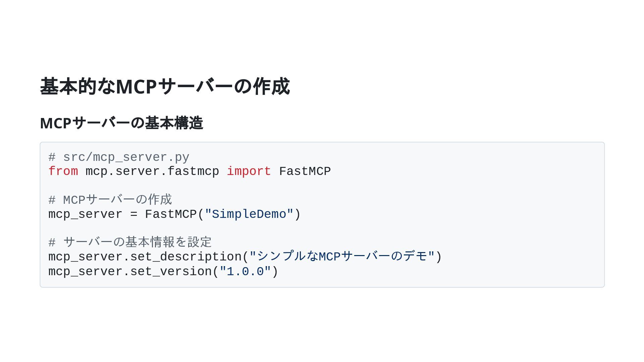Screen dimensions: 644x362
Task: Select the 'mcp.server.fastmcp' module path
Action: tap(152, 171)
